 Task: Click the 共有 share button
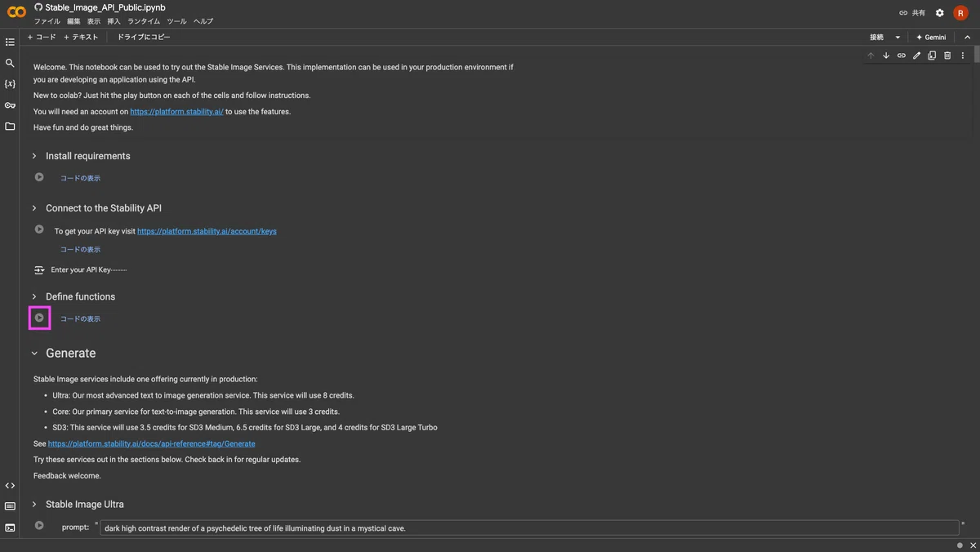912,13
